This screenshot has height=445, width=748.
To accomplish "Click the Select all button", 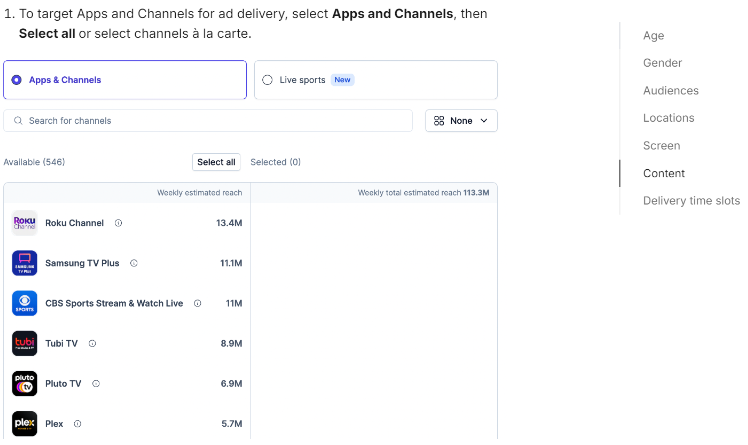I will [x=216, y=162].
